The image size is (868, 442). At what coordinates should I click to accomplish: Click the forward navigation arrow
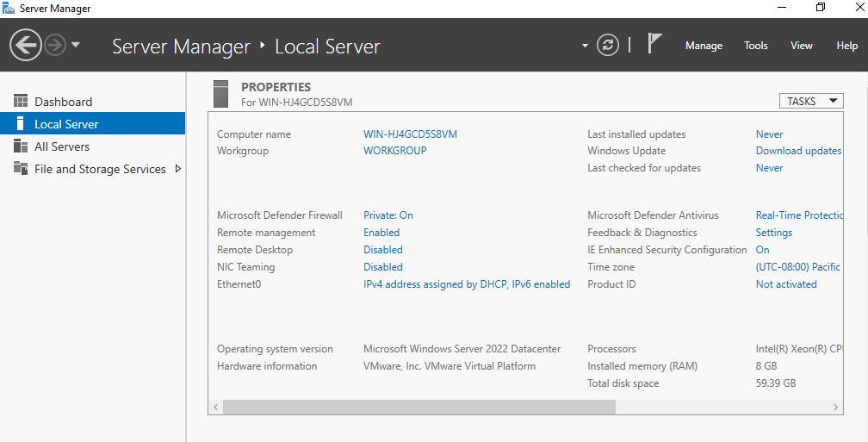tap(55, 45)
